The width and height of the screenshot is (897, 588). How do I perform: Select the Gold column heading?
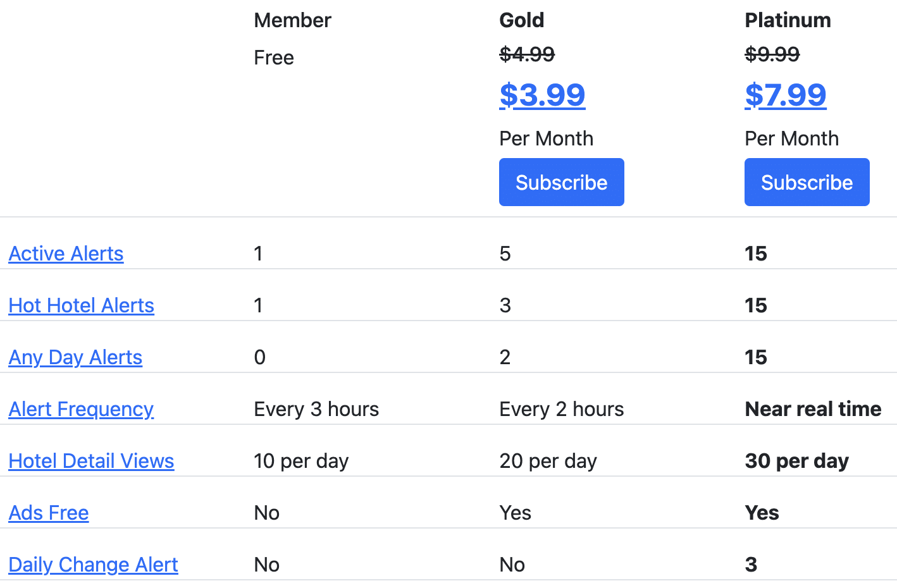(x=521, y=20)
